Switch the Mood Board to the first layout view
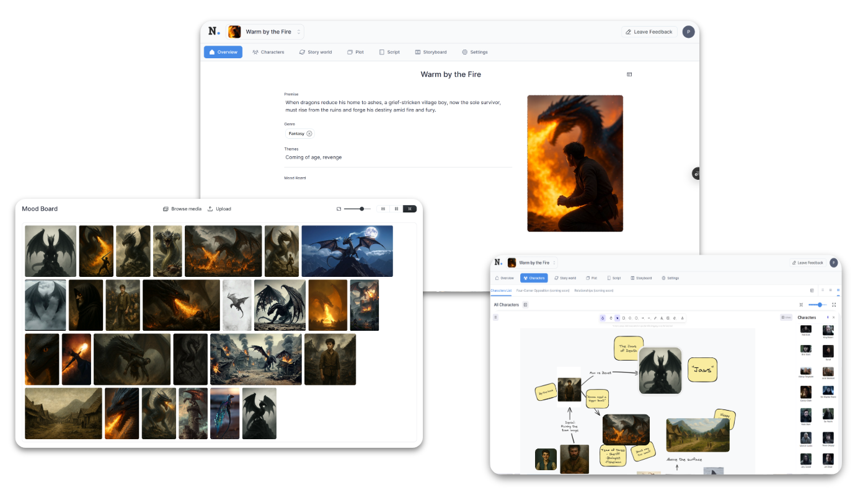Image resolution: width=868 pixels, height=503 pixels. point(383,209)
